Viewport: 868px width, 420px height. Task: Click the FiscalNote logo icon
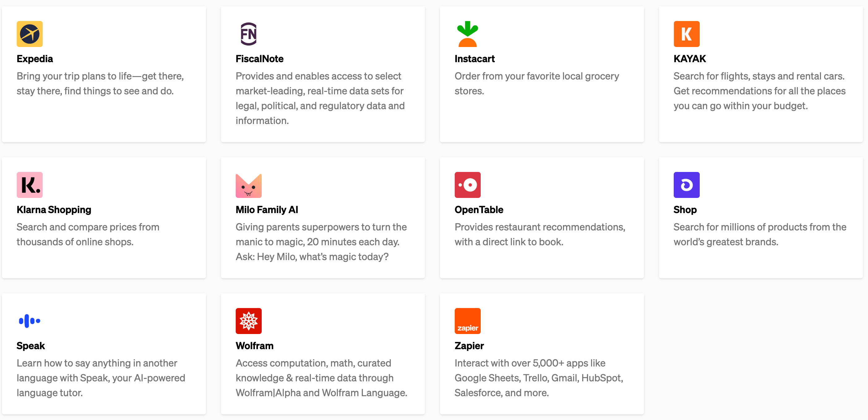pyautogui.click(x=248, y=34)
